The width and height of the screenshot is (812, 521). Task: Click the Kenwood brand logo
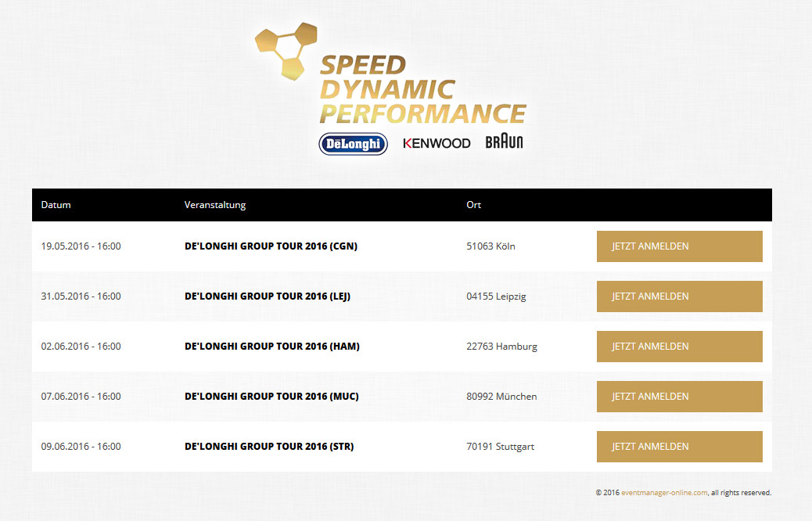[437, 143]
